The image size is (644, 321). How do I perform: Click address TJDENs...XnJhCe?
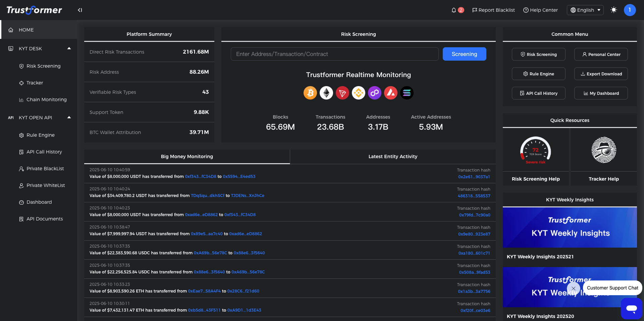coord(248,196)
